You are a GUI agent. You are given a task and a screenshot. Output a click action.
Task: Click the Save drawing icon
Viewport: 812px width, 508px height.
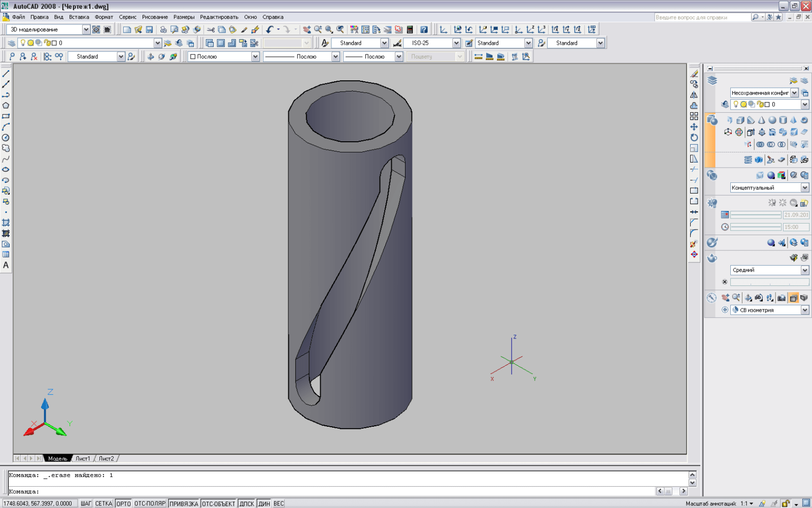[149, 30]
